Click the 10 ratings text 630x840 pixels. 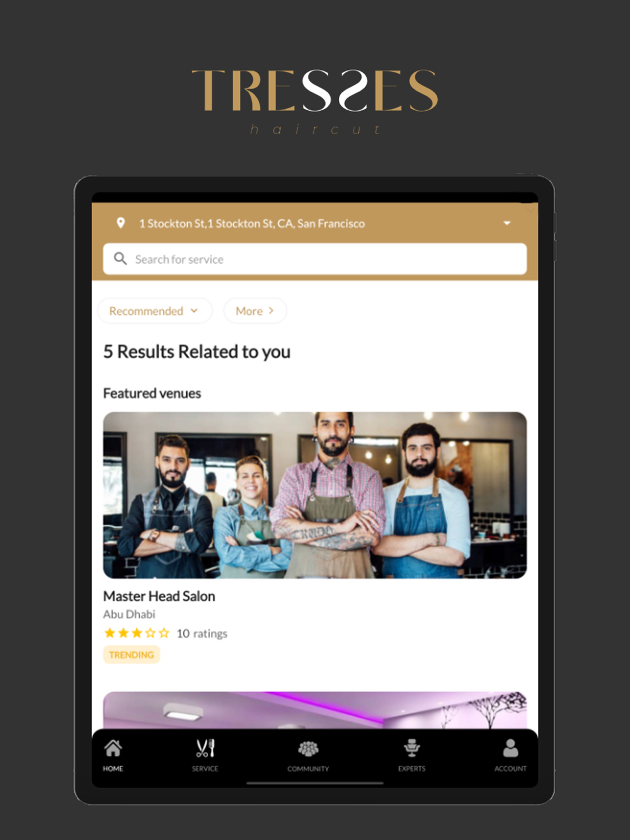click(202, 633)
